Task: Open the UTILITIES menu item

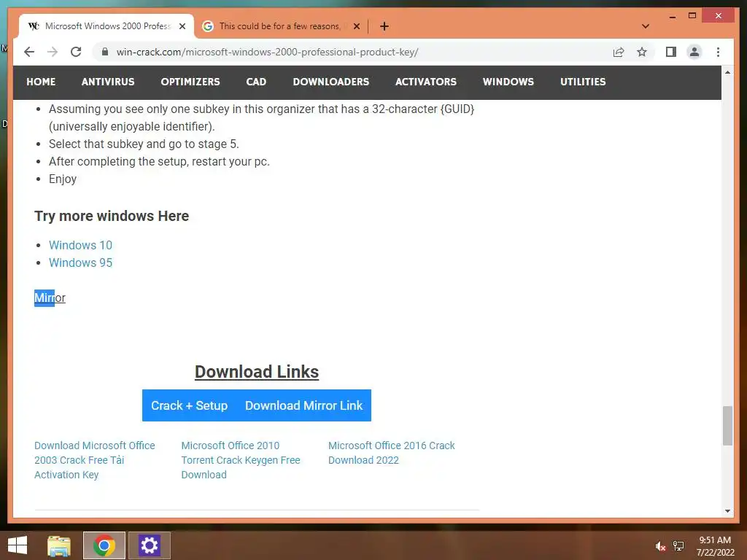Action: (x=583, y=82)
